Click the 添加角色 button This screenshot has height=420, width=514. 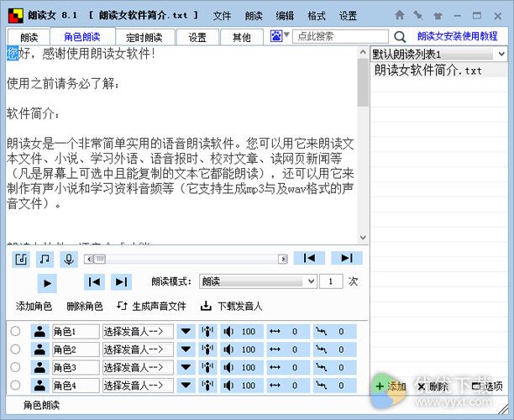(x=34, y=307)
